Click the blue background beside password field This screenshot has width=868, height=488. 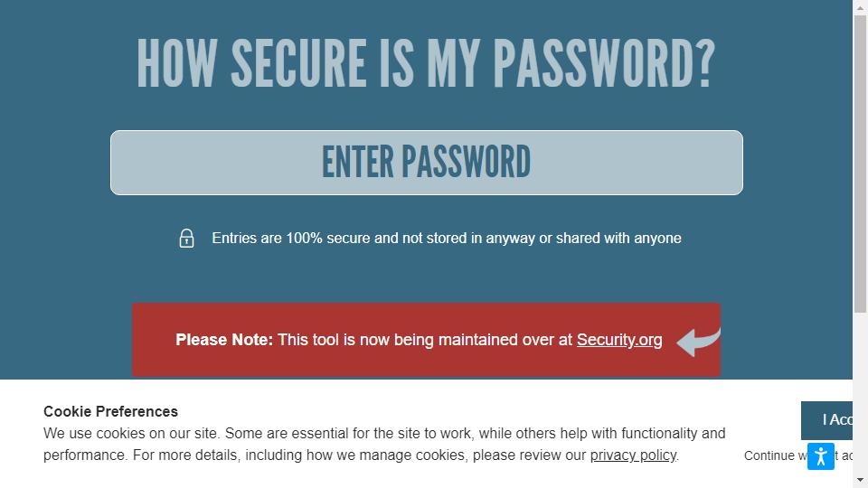[55, 163]
